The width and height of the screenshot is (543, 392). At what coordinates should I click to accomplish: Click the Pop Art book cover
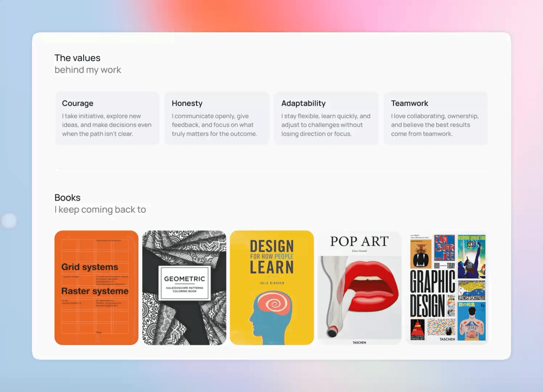click(x=360, y=287)
